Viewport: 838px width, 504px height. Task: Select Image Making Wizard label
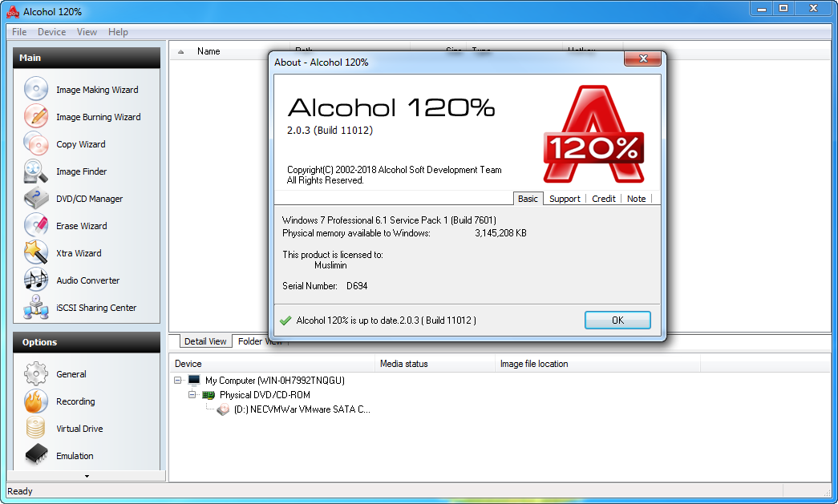[x=97, y=90]
